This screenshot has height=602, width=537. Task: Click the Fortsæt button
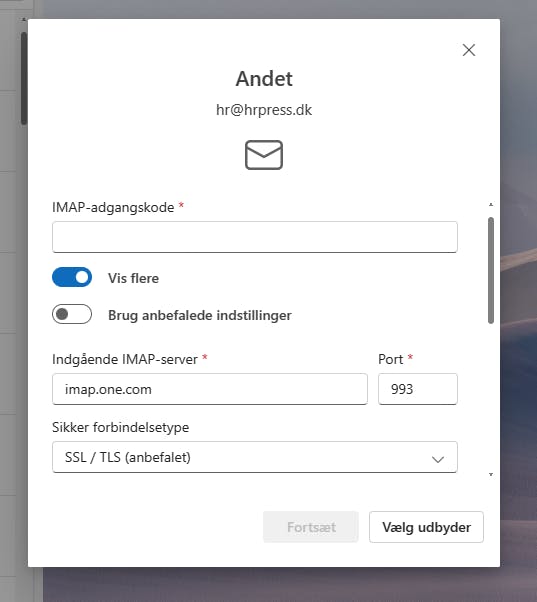(311, 527)
